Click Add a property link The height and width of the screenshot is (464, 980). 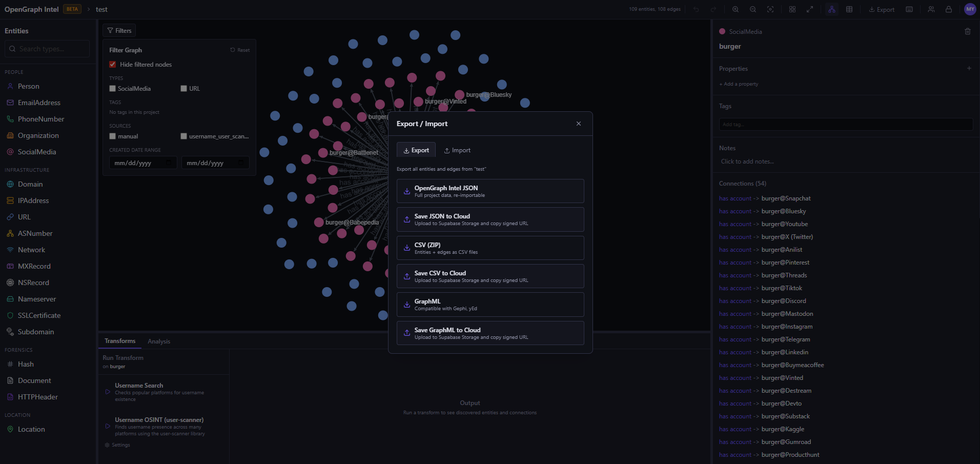[x=739, y=84]
